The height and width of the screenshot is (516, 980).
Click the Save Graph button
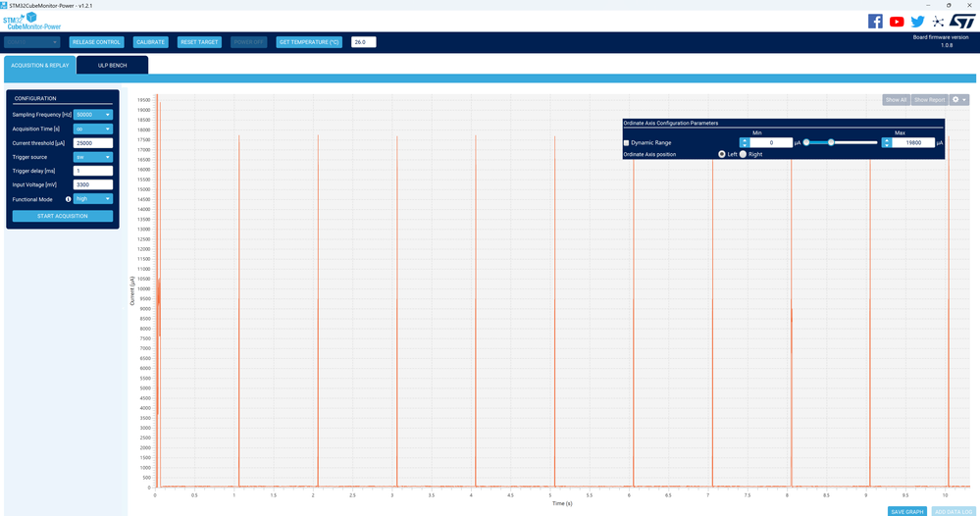pos(906,512)
